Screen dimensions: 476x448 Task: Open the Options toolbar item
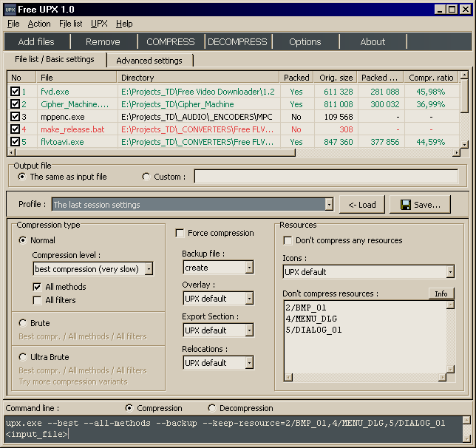(305, 41)
